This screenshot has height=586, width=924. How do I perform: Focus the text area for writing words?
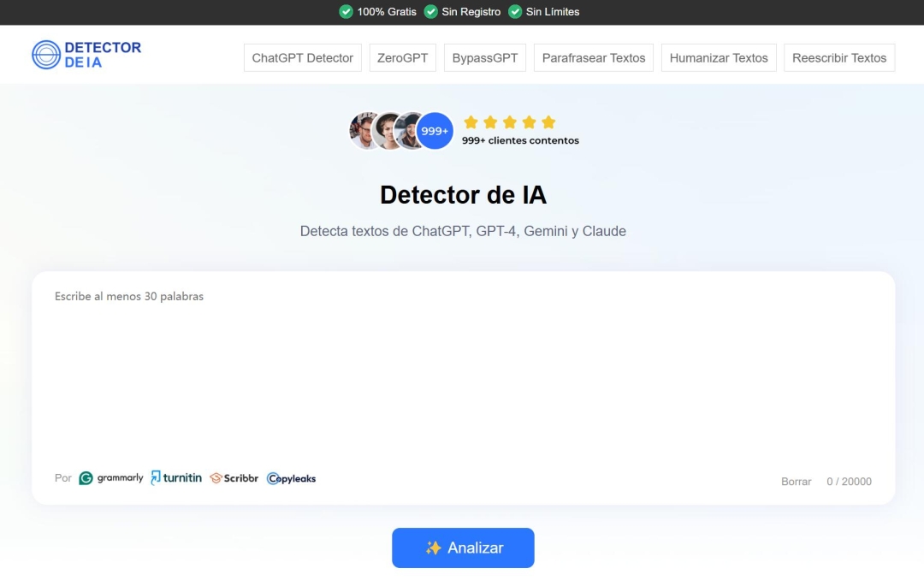point(463,374)
